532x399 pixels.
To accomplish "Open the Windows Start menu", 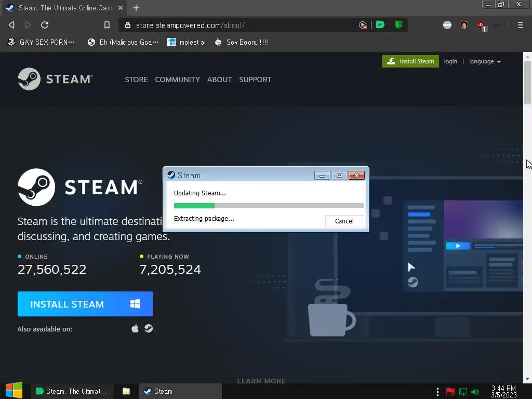I will pos(14,391).
